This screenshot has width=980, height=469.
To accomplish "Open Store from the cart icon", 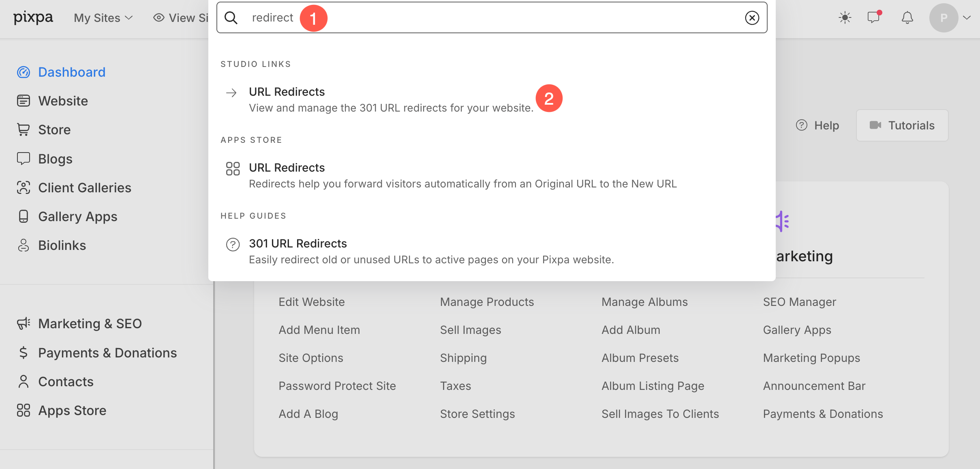I will coord(24,130).
